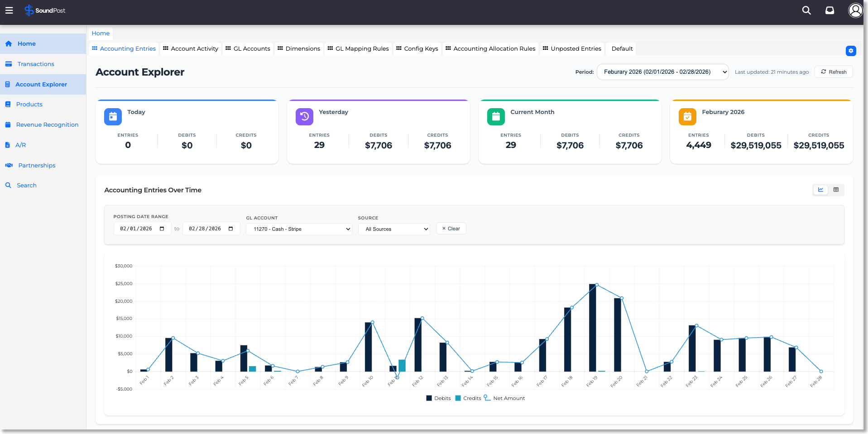Image resolution: width=868 pixels, height=434 pixels.
Task: Expand the GL Account dropdown
Action: click(299, 229)
